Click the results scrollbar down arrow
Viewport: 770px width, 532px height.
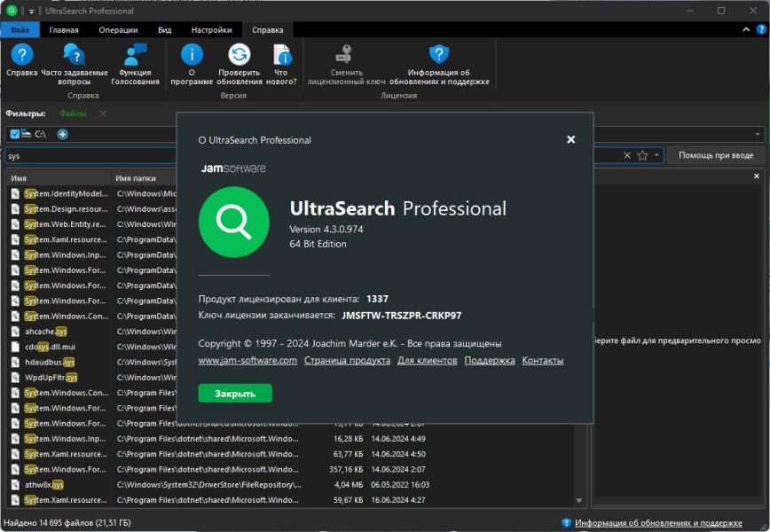point(579,501)
